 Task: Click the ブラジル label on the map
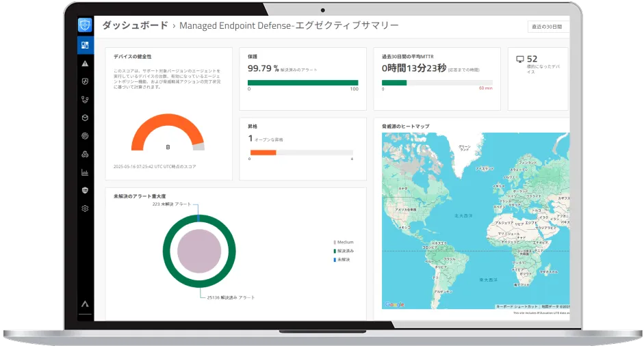(x=450, y=259)
